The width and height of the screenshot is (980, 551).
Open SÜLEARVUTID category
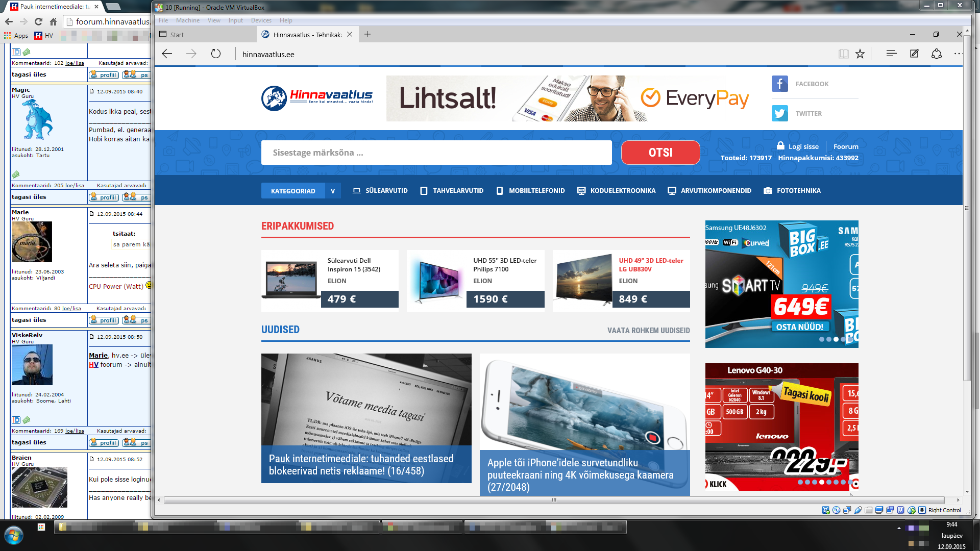(x=380, y=191)
